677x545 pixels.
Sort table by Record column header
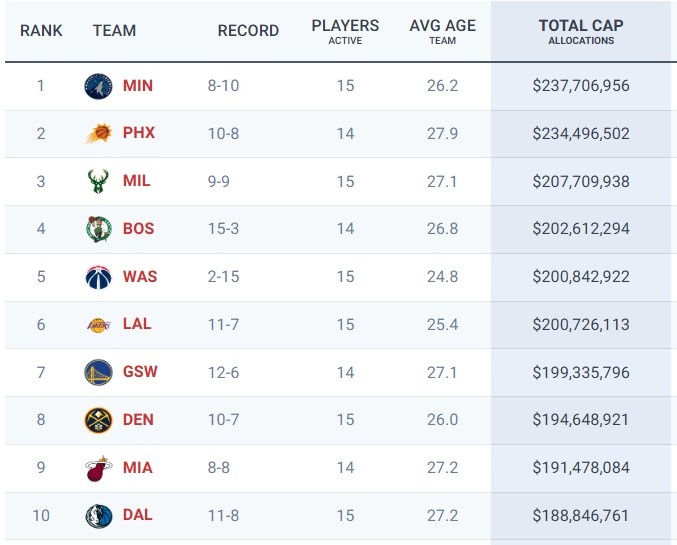(x=248, y=31)
